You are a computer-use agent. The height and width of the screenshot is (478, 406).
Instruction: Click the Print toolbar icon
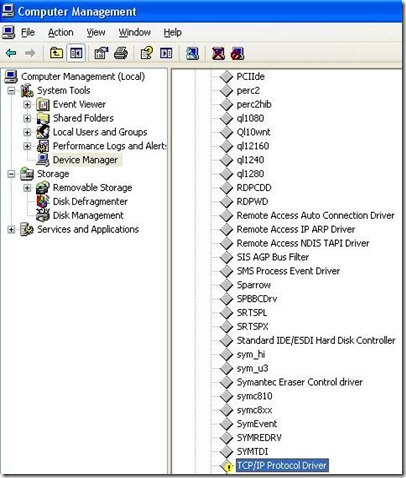121,53
